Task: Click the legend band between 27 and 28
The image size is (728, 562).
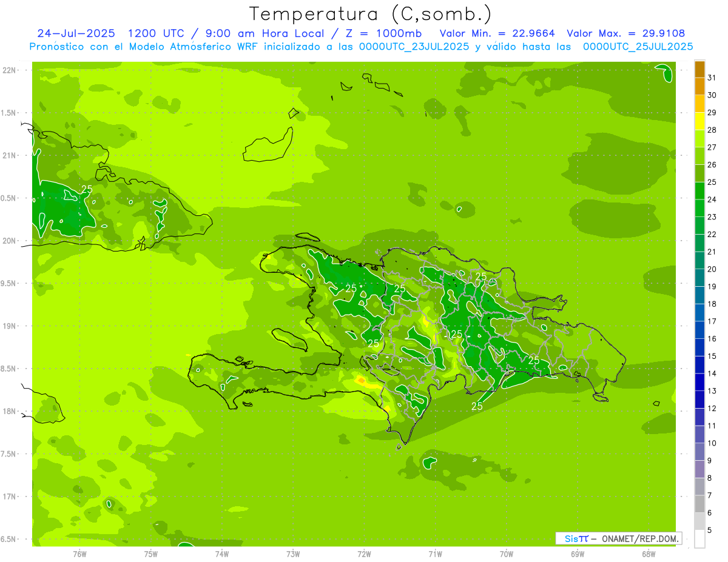Action: [x=699, y=139]
